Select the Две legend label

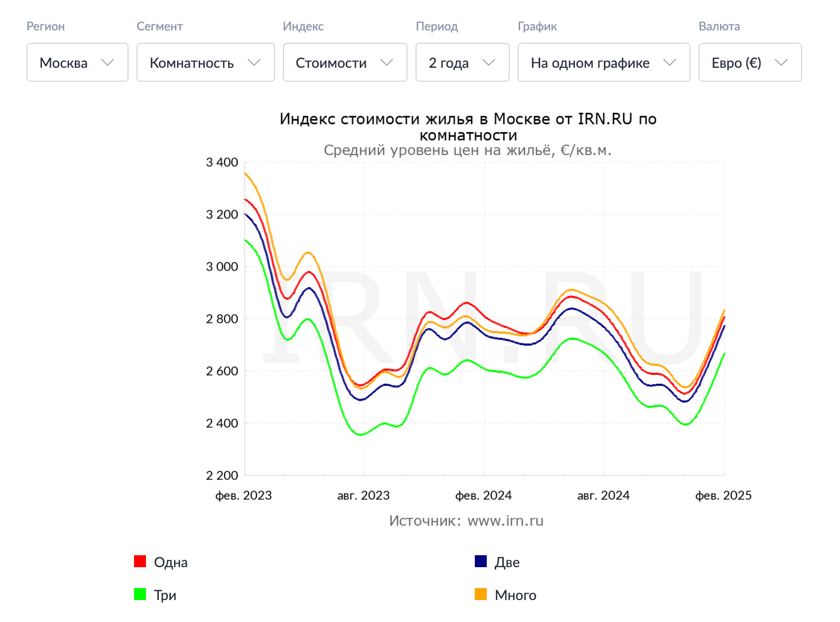coord(507,563)
